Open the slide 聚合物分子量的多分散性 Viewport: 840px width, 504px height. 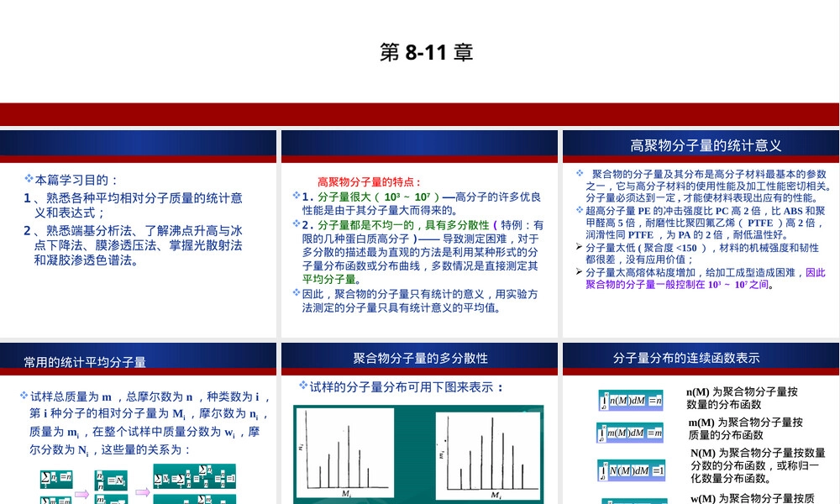click(419, 423)
